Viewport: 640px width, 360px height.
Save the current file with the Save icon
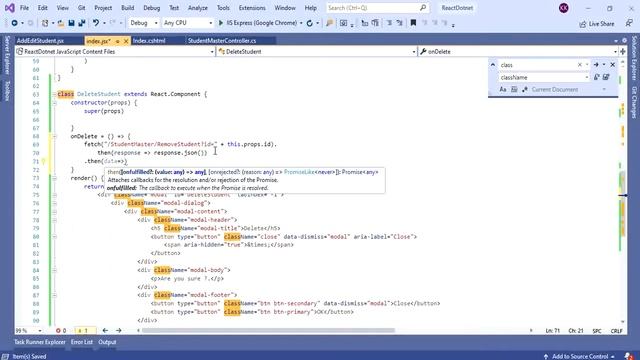pos(71,23)
